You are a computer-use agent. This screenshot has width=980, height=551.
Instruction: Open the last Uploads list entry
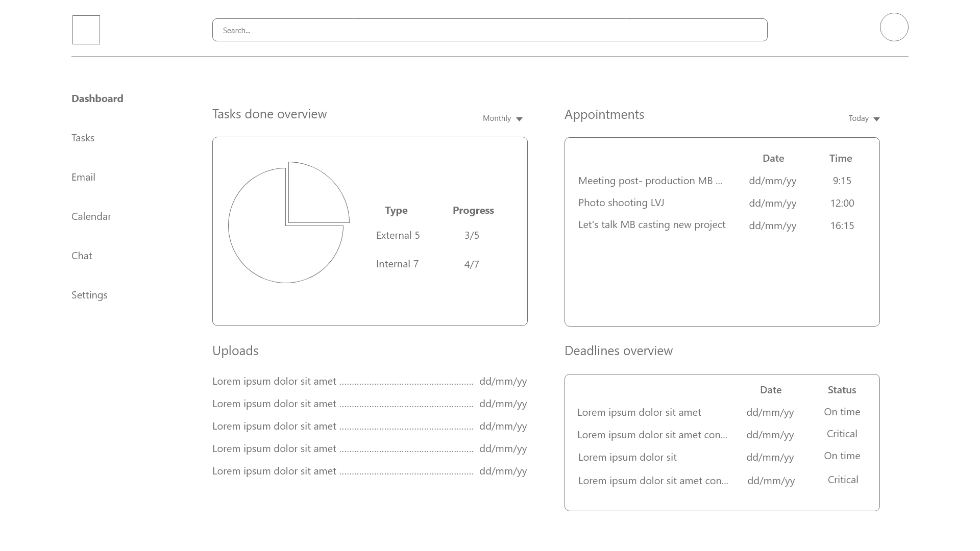pos(370,471)
